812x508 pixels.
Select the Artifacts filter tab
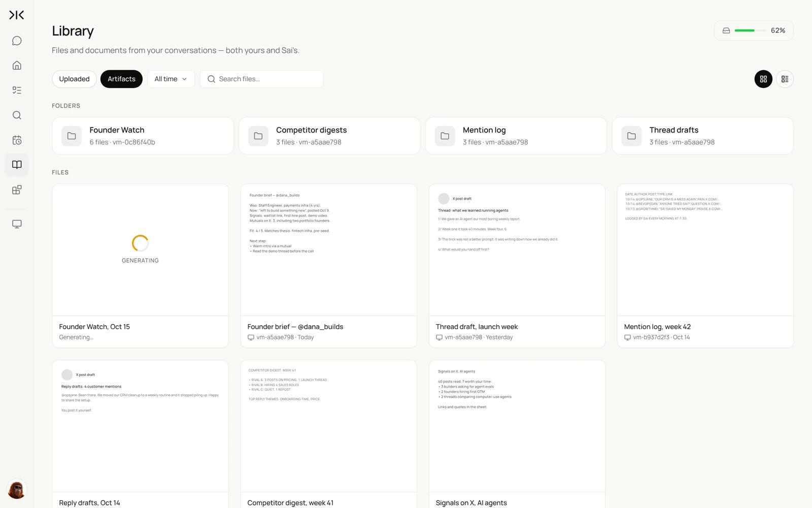tap(122, 79)
